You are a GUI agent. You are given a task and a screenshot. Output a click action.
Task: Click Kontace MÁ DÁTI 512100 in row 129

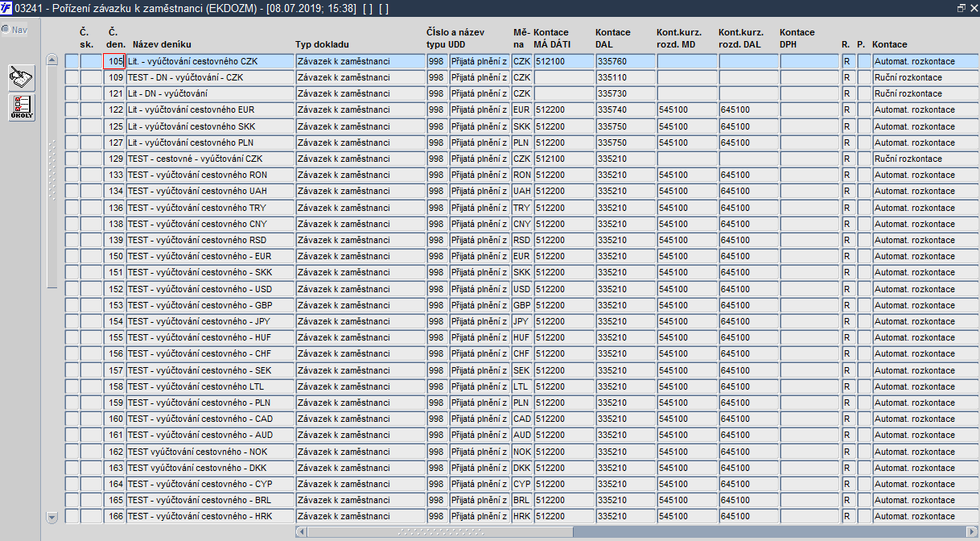563,159
